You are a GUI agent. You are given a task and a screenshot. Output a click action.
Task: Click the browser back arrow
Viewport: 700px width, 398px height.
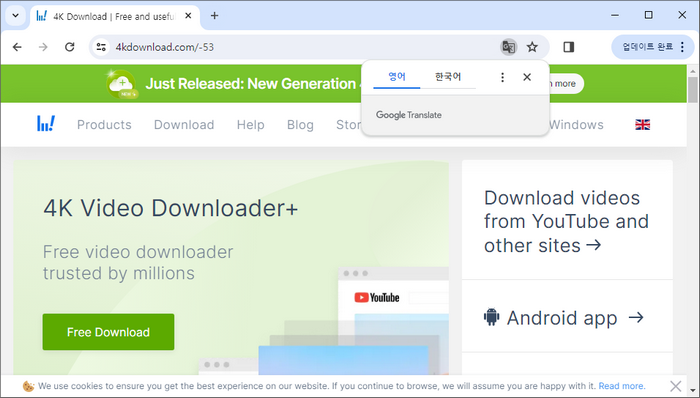point(17,47)
